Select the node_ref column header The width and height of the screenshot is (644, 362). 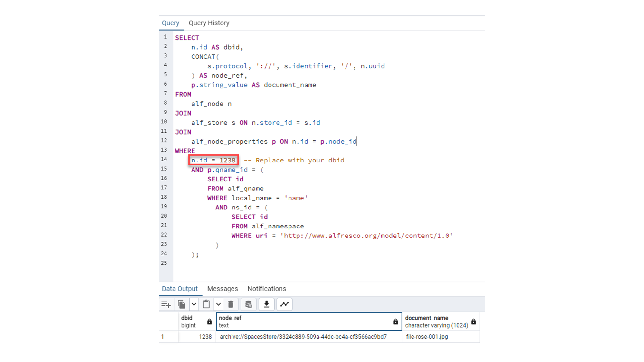309,321
